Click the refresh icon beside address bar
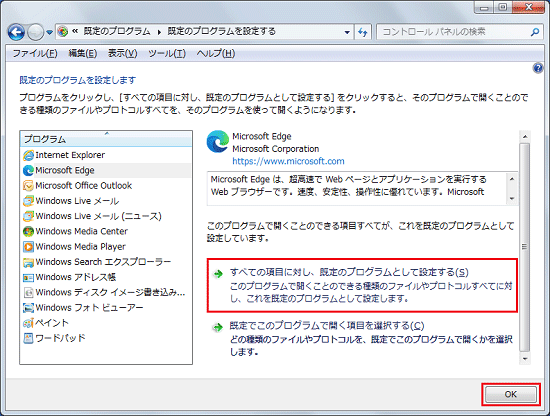550x416 pixels. click(x=363, y=32)
